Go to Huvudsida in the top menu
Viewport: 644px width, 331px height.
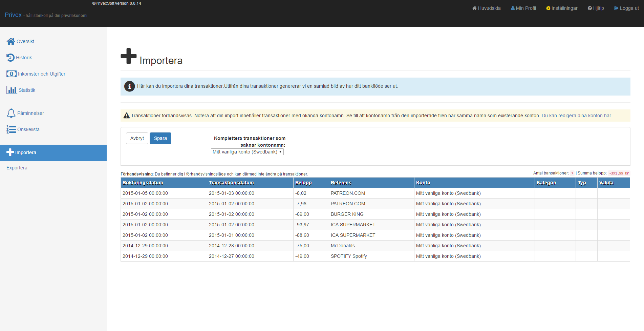(486, 8)
